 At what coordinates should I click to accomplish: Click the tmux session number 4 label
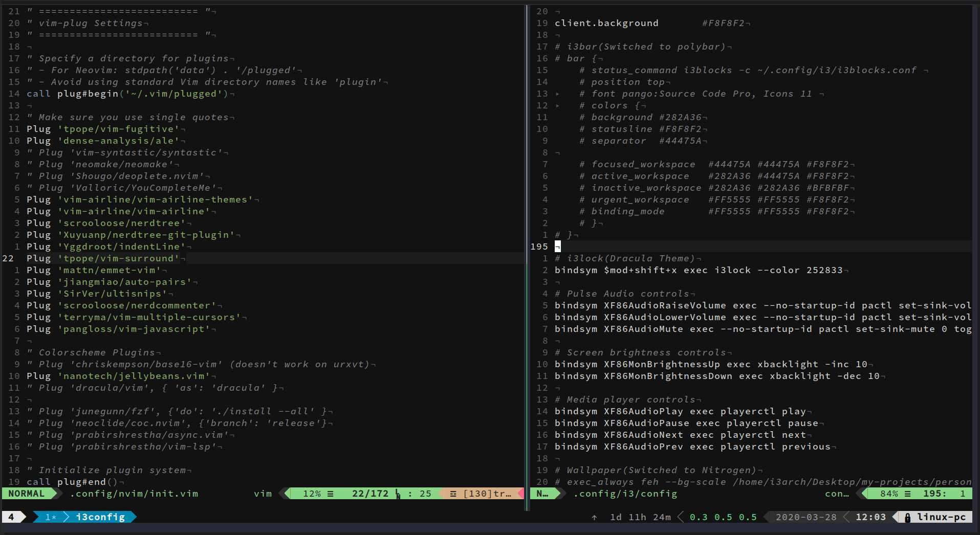pos(11,517)
